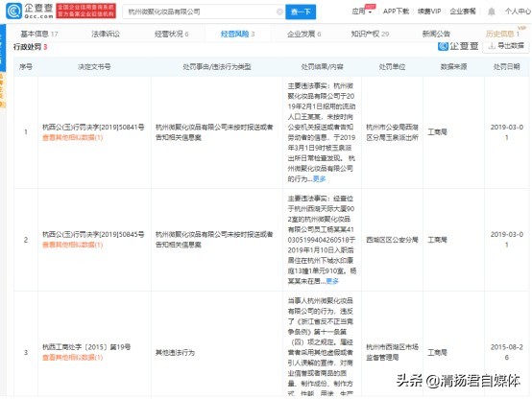Click the Qcc.com logo icon
The image size is (532, 399).
click(13, 12)
